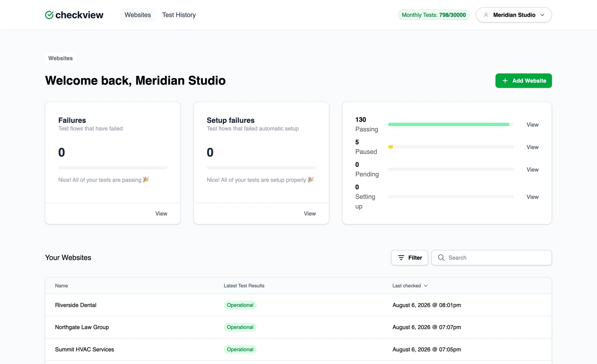Image resolution: width=597 pixels, height=364 pixels.
Task: Click the green Passing progress bar
Action: (448, 125)
